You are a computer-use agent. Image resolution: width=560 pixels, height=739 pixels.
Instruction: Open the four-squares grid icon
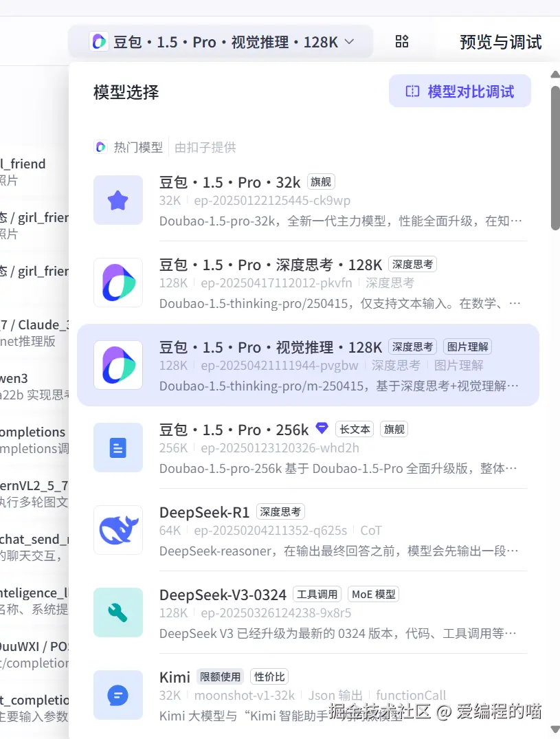pyautogui.click(x=402, y=41)
